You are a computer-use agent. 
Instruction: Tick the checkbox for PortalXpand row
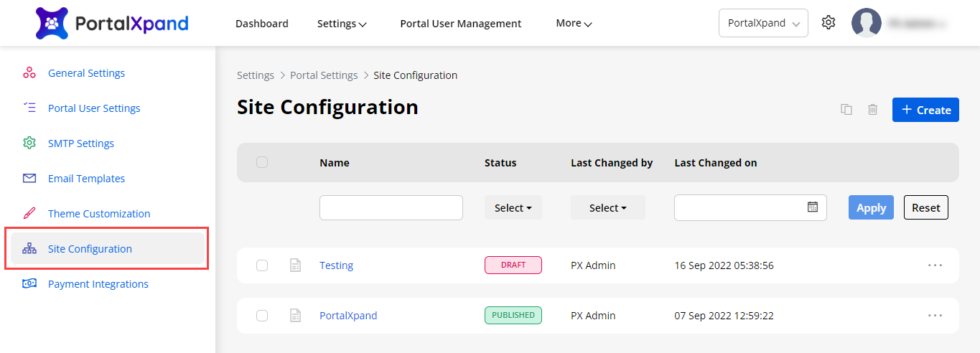click(x=262, y=316)
